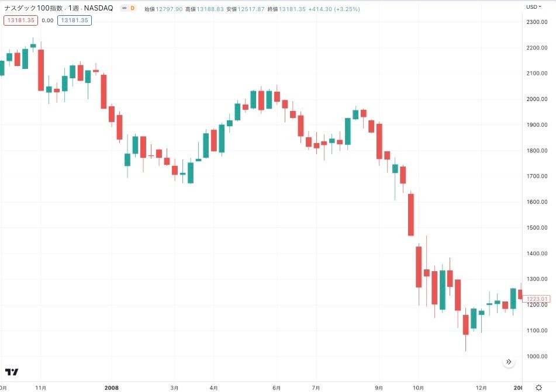Screen dimensions: 556x392
Task: Click the 1500.00 level on price scale
Action: pos(536,227)
